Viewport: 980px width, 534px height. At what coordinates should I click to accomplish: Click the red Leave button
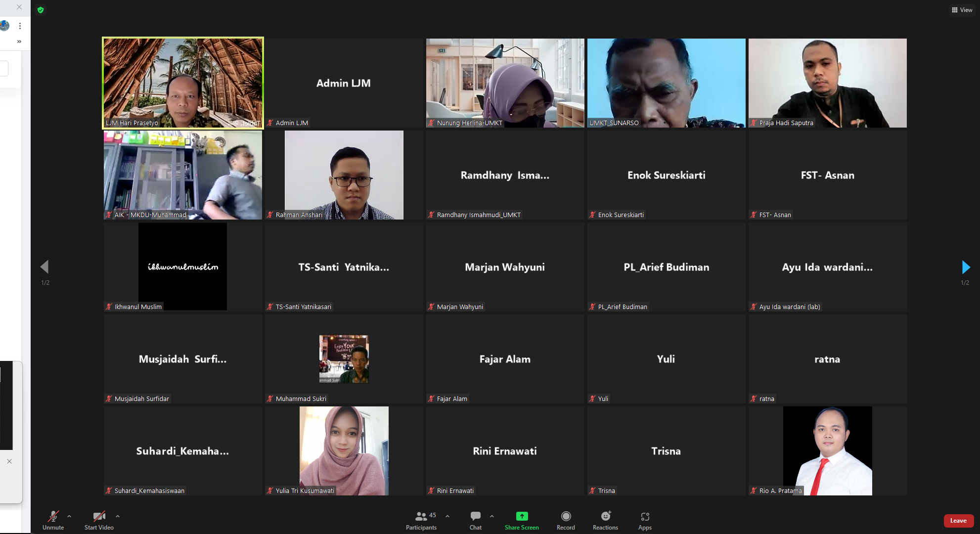(958, 521)
